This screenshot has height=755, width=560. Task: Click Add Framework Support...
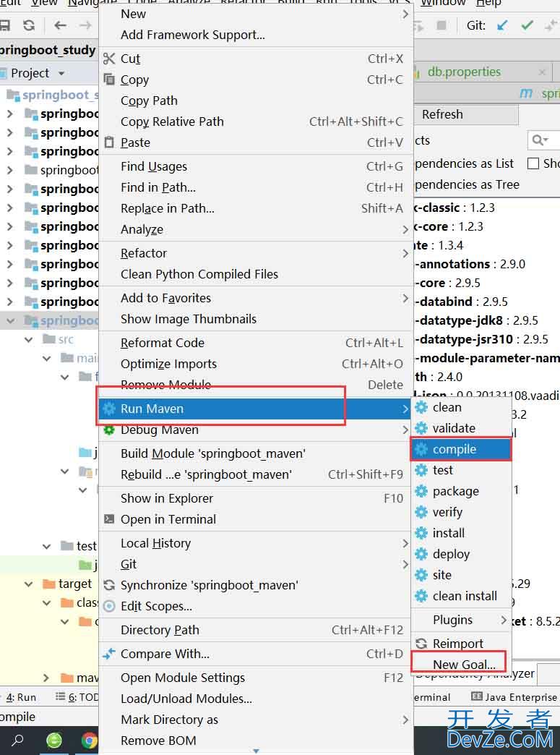click(x=256, y=35)
